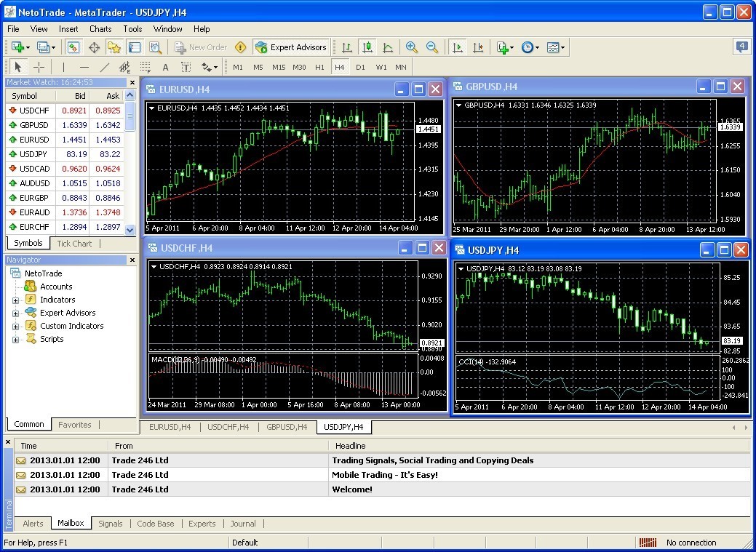Viewport: 756px width, 552px height.
Task: Open the Charts menu
Action: point(100,29)
